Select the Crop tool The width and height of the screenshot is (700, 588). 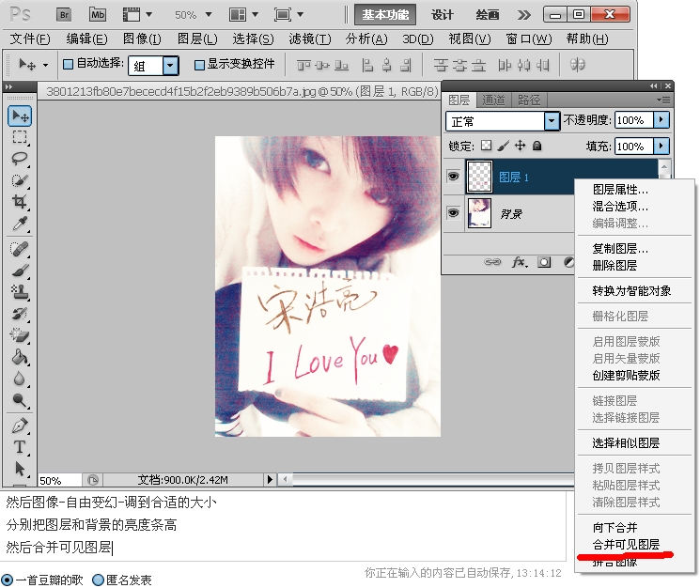click(x=19, y=202)
